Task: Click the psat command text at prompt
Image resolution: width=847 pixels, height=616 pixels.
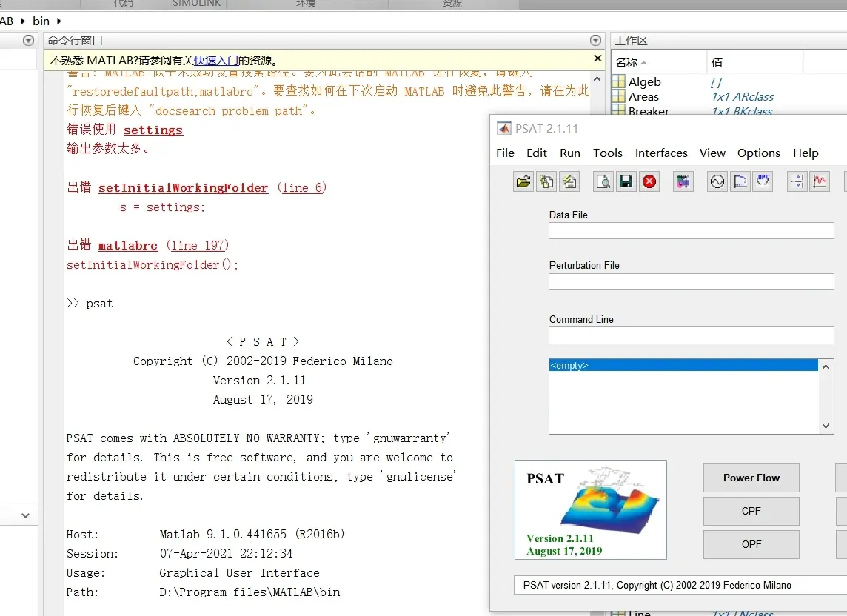Action: (x=99, y=304)
